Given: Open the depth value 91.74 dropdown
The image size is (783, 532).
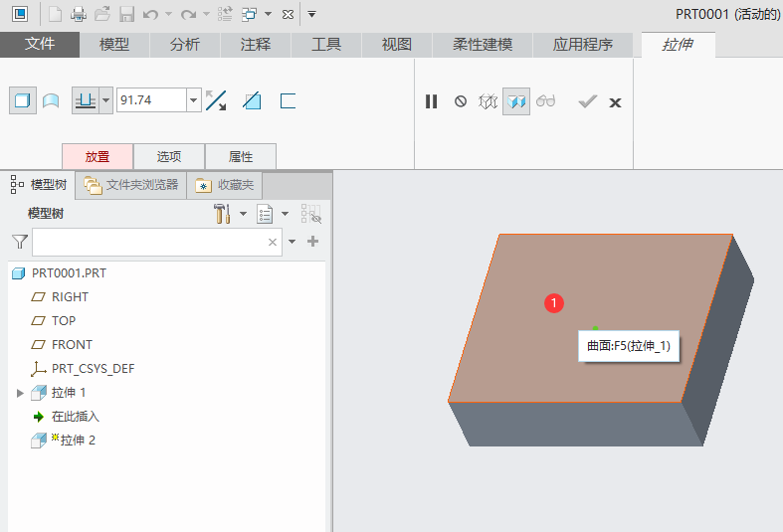Looking at the screenshot, I should tap(193, 100).
